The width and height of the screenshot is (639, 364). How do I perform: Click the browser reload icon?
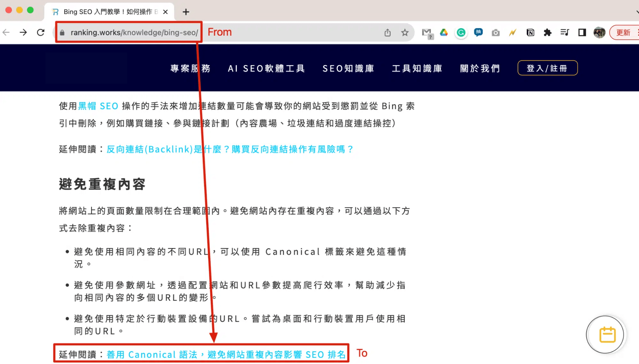tap(41, 32)
